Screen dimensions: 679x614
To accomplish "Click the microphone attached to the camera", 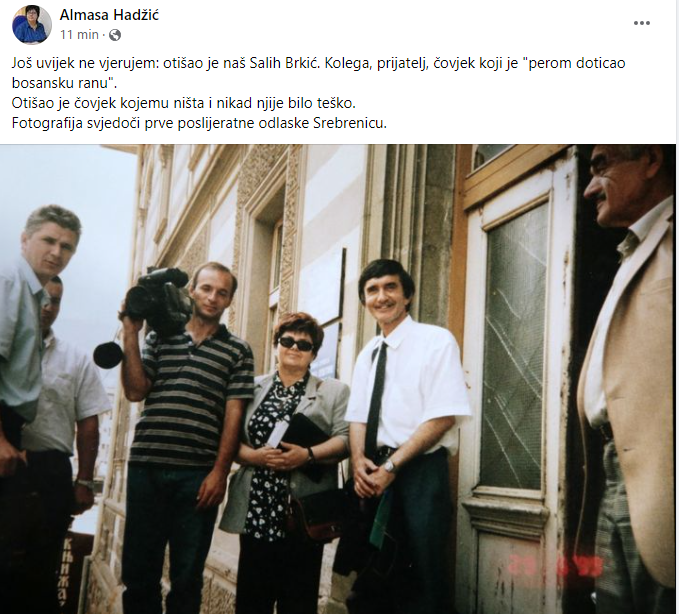I will pos(107,354).
